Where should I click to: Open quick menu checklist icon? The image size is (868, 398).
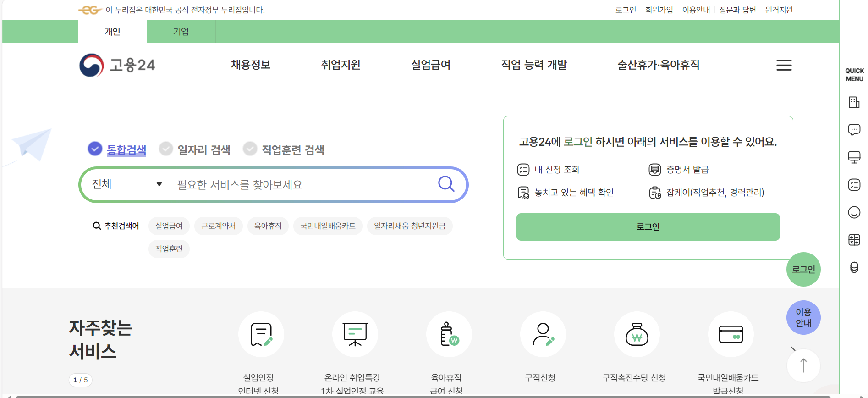(x=854, y=185)
